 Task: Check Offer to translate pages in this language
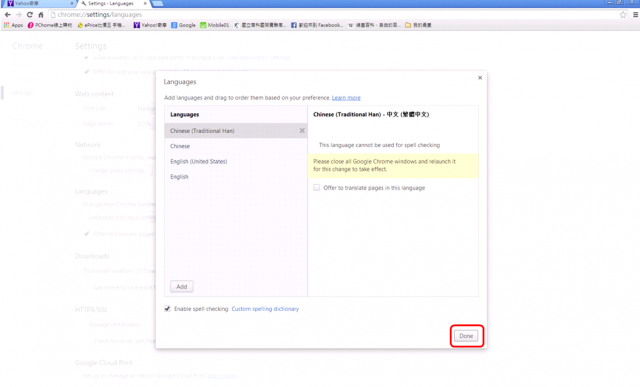tap(316, 187)
